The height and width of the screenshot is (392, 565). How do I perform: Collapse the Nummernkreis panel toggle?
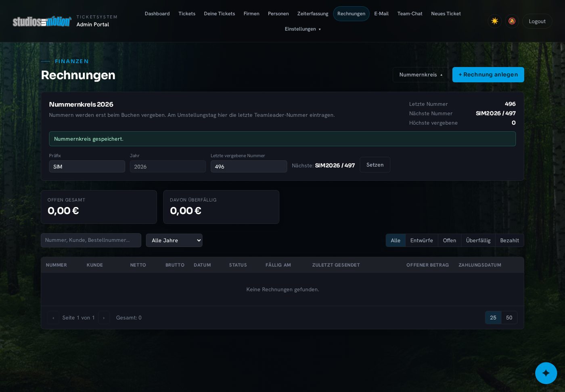(x=421, y=75)
